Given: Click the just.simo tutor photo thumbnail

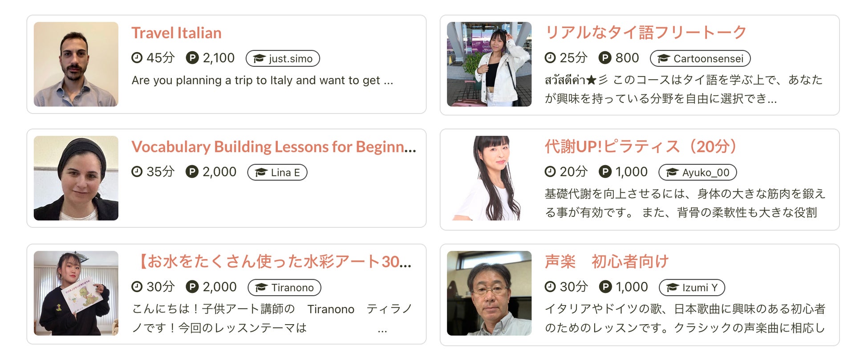Looking at the screenshot, I should [x=76, y=64].
